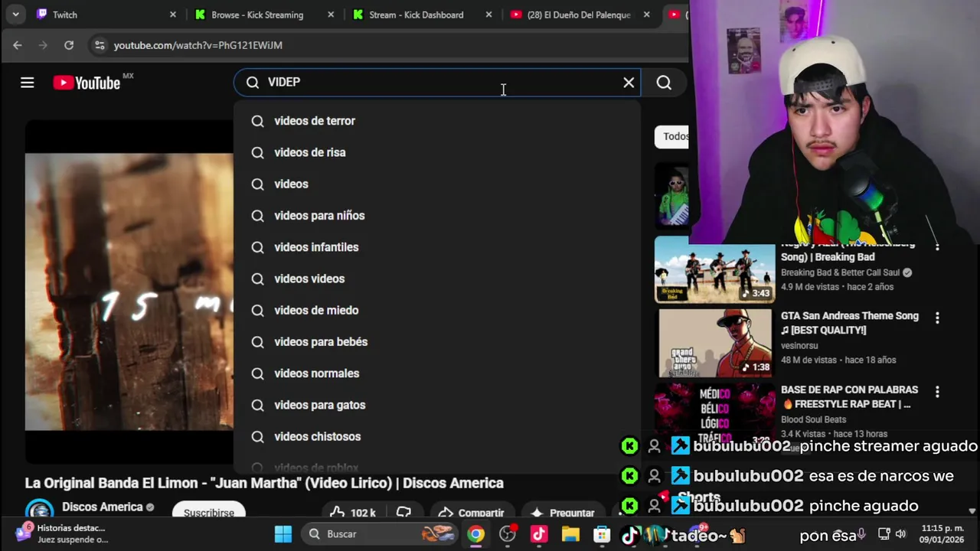Viewport: 980px width, 551px height.
Task: Open site information icon in address bar
Action: [100, 45]
